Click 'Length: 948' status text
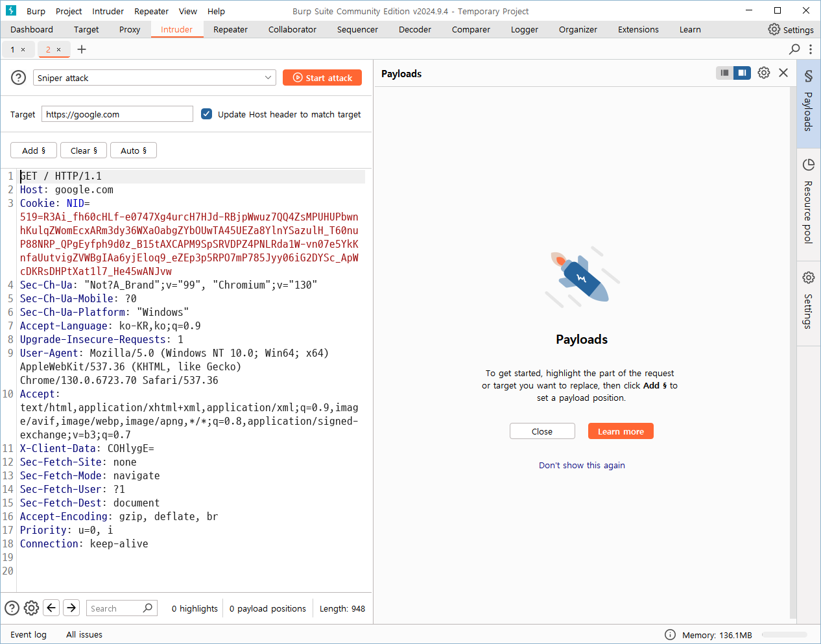 click(x=342, y=608)
